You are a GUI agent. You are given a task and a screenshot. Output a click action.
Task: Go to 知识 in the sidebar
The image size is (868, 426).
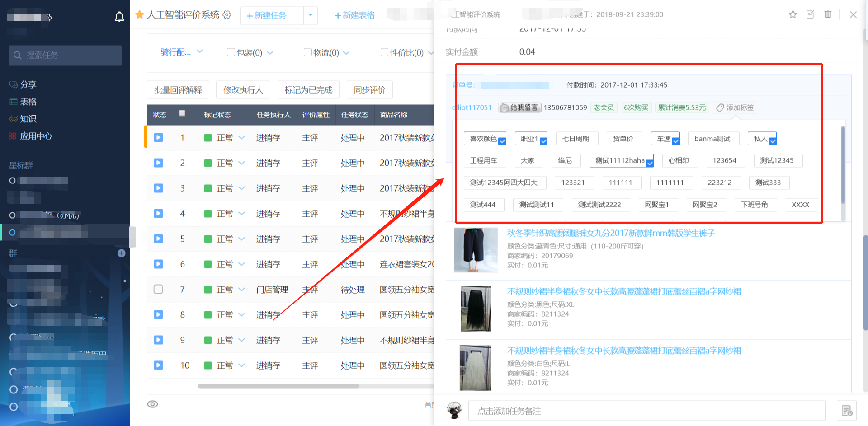(x=28, y=119)
